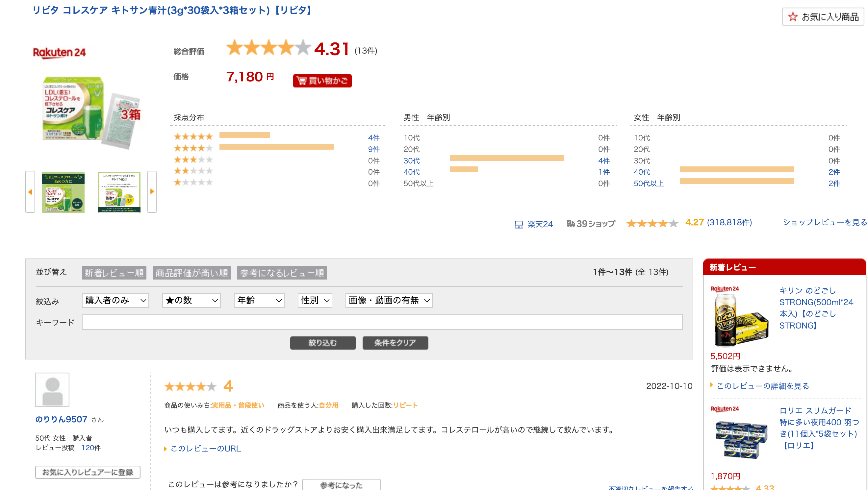Image resolution: width=868 pixels, height=490 pixels.
Task: Click the male 40代 age link
Action: 411,172
